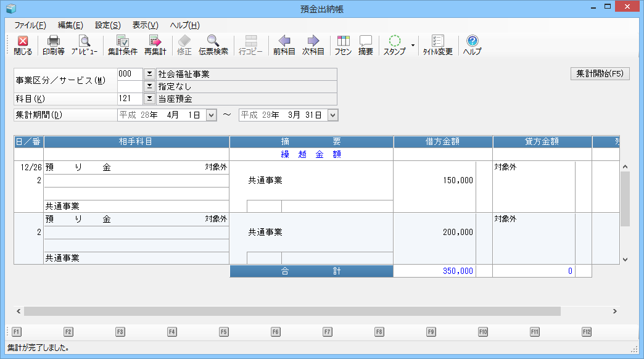Go to previous account with 前科目

[284, 46]
